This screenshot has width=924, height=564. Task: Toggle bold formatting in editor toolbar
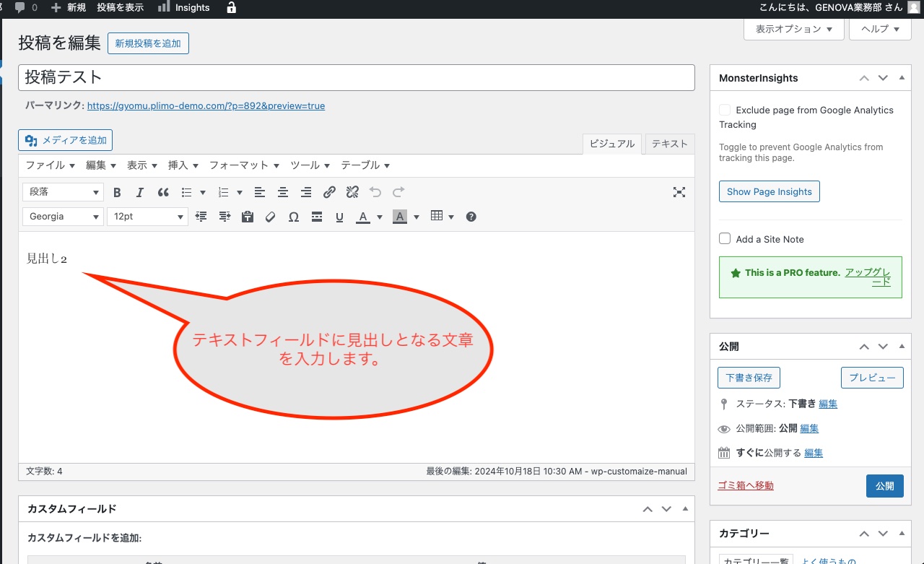118,192
